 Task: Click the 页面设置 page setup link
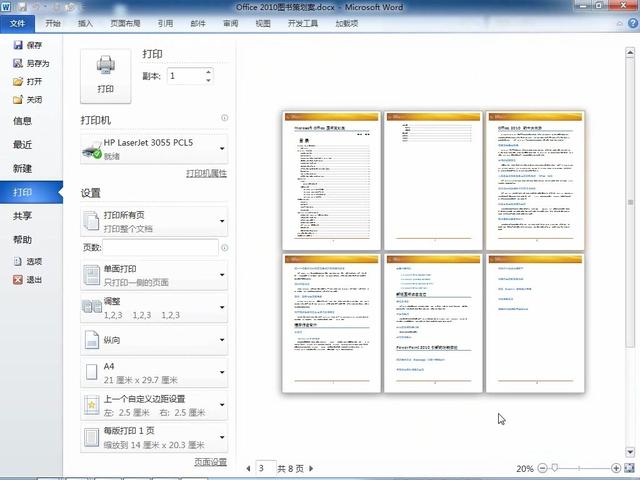(x=209, y=463)
